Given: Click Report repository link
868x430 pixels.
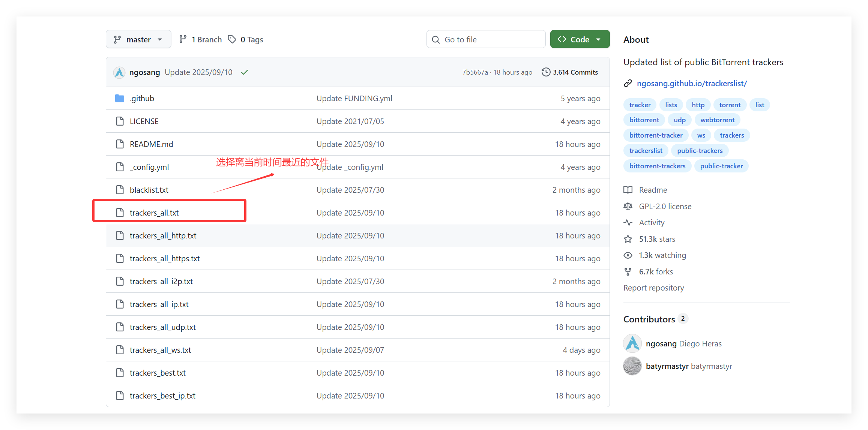Looking at the screenshot, I should [x=653, y=288].
